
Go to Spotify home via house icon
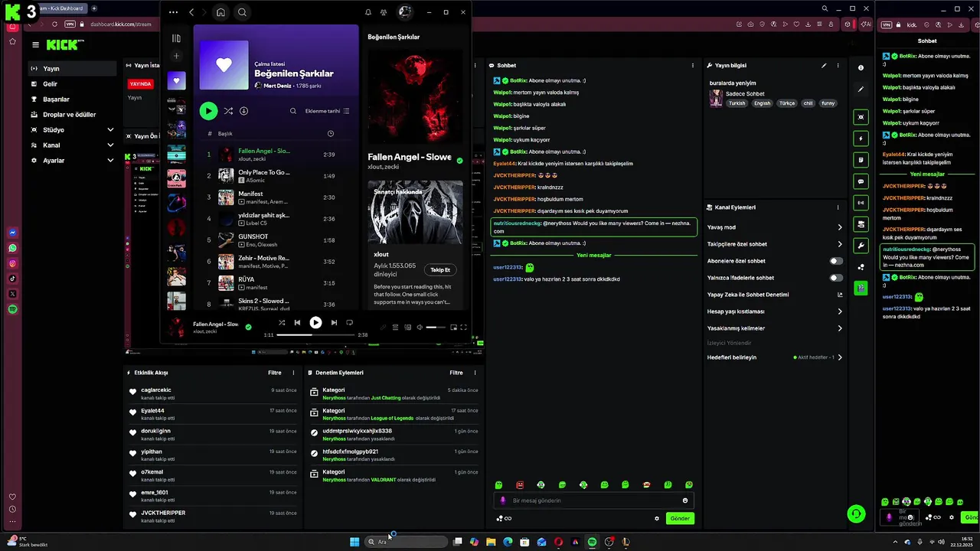coord(220,12)
